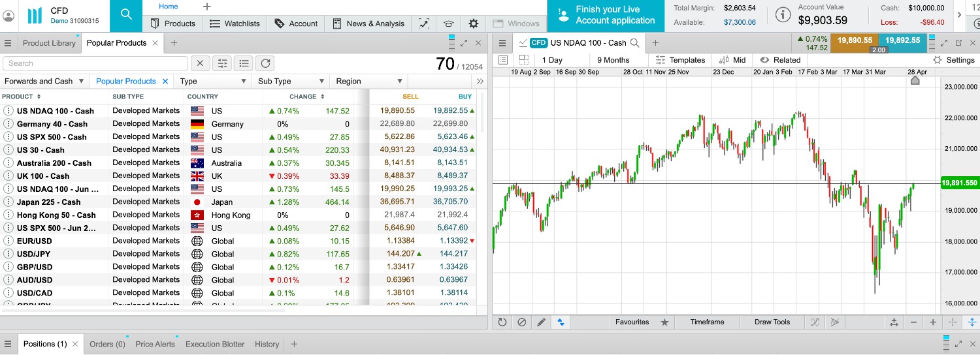Open chart layout grid icon

click(x=524, y=59)
